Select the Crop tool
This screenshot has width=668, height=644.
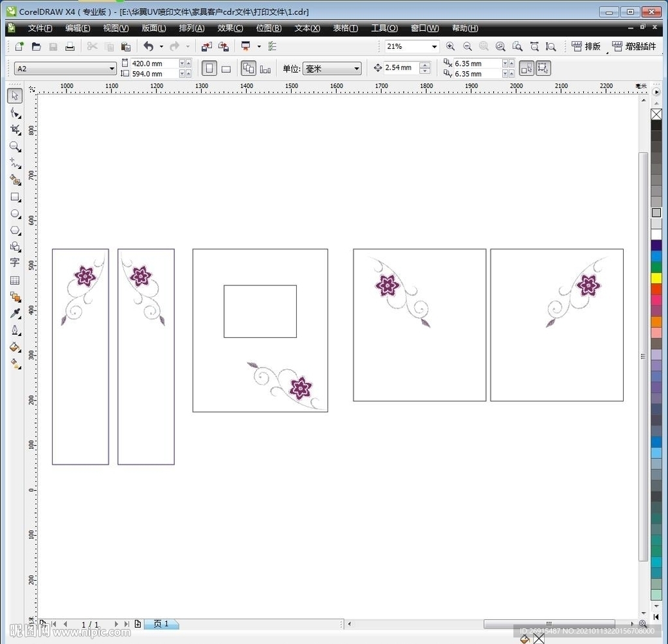tap(16, 130)
